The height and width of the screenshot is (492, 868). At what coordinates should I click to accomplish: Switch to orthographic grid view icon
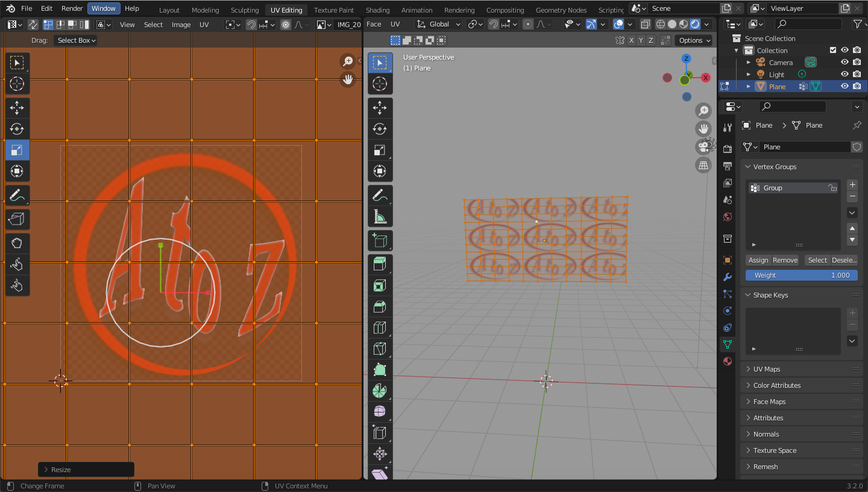click(x=703, y=165)
